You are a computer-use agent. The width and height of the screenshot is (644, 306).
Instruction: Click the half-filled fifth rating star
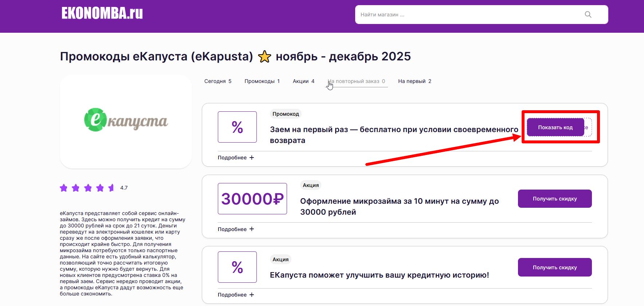click(x=111, y=188)
